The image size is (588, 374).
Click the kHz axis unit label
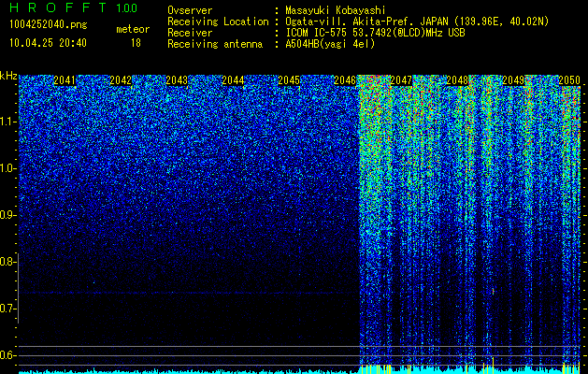click(8, 76)
